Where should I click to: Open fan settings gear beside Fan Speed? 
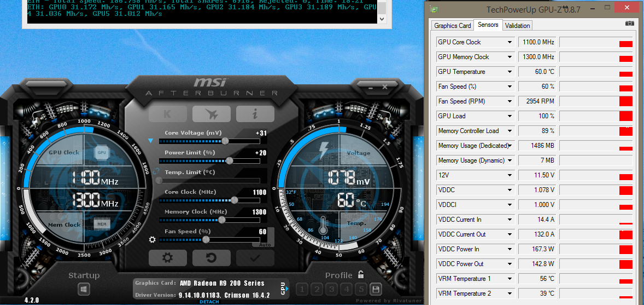click(153, 240)
